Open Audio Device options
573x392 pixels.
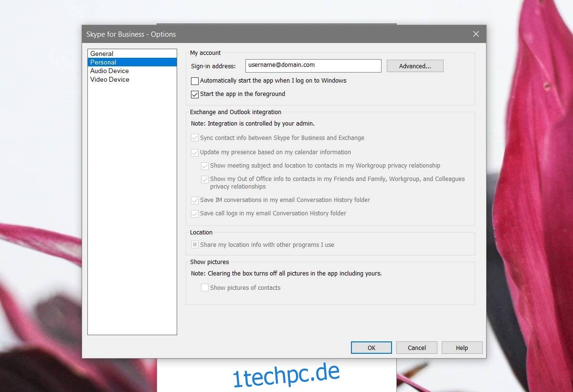click(x=132, y=71)
